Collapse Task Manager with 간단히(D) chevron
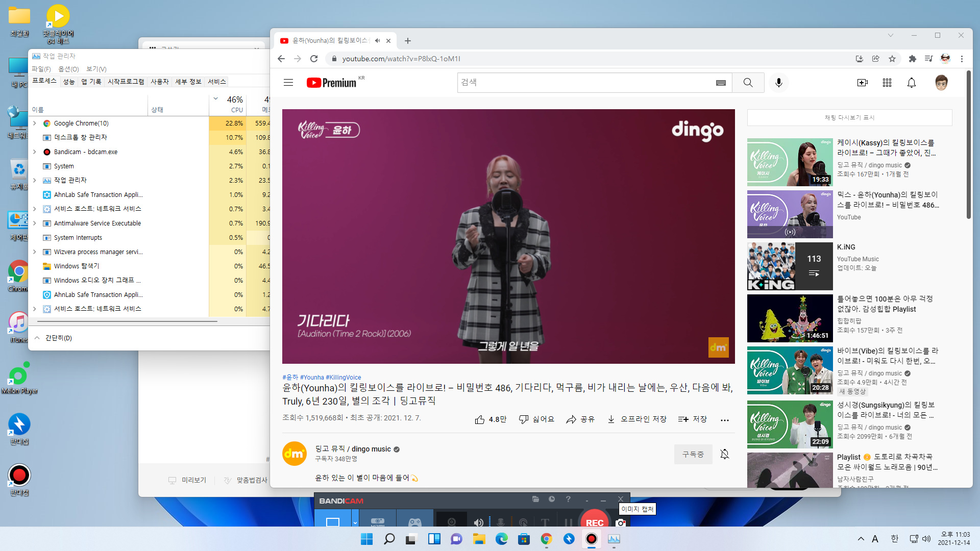This screenshot has width=980, height=551. click(x=37, y=338)
